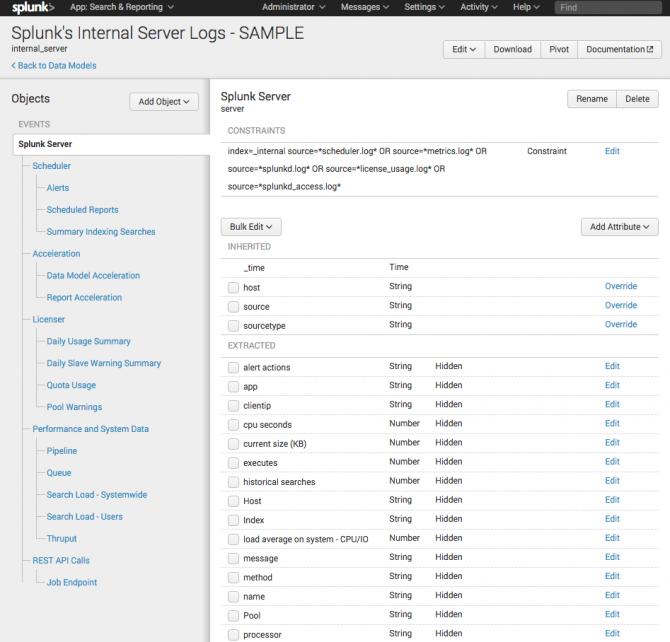This screenshot has width=670, height=642.
Task: Edit the message attribute
Action: 612,557
